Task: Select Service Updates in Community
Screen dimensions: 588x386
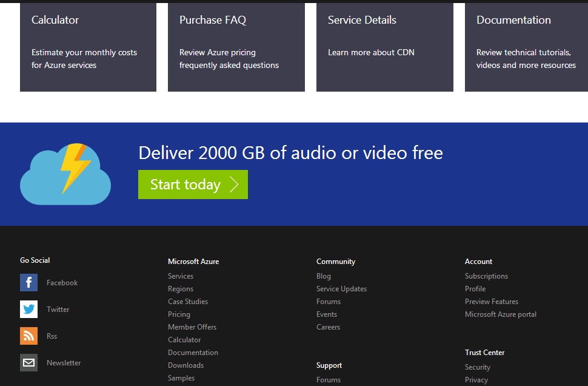Action: pos(341,289)
